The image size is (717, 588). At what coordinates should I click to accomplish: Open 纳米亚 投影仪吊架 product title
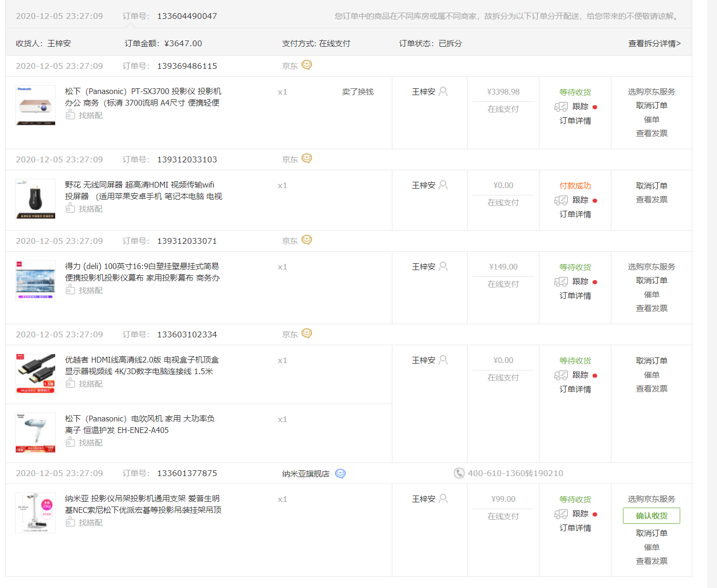(x=143, y=504)
